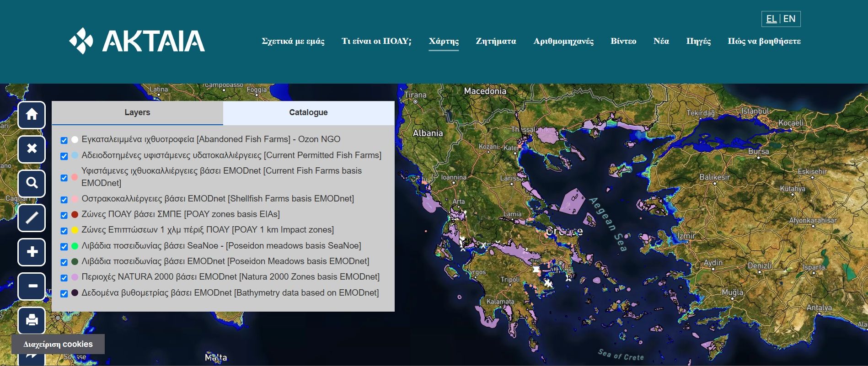Go to Νέα page
Screen dimensions: 868x366
[661, 41]
